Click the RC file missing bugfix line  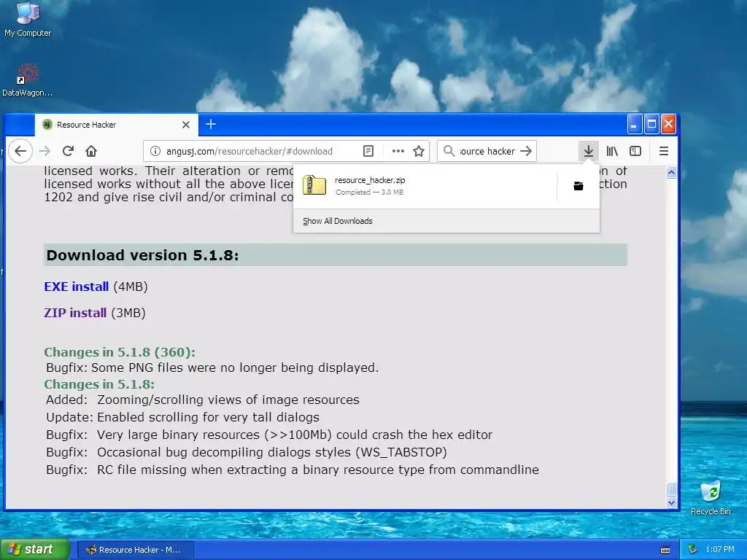(293, 470)
